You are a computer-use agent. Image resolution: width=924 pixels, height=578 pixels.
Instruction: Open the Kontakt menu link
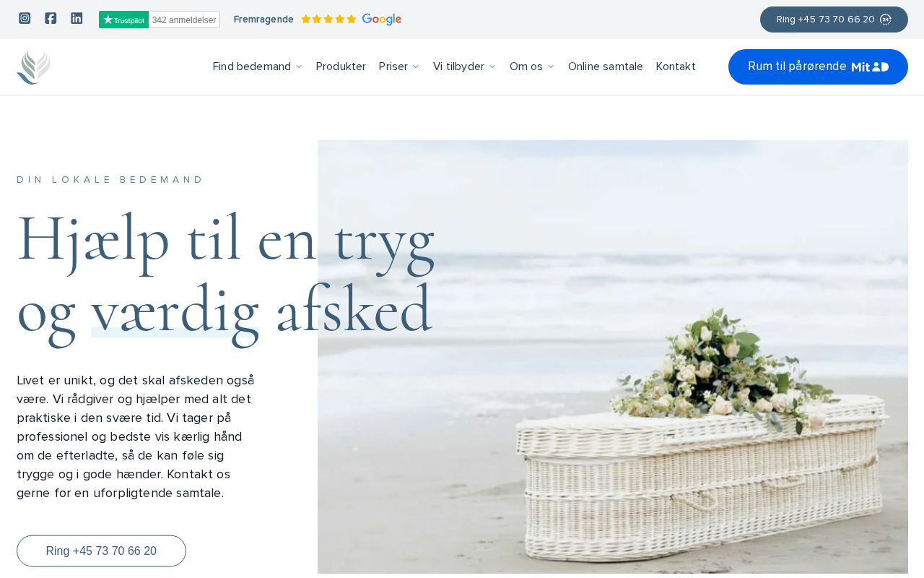tap(676, 66)
